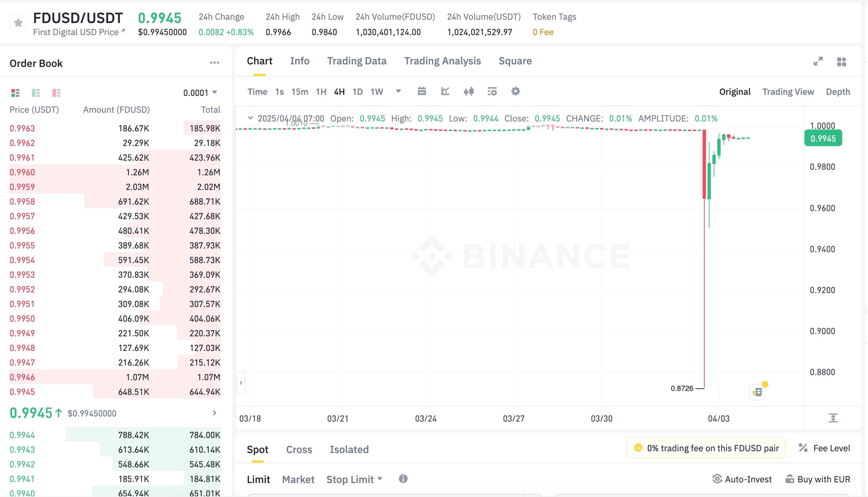Viewport: 868px width, 497px height.
Task: Select Cross margin tab
Action: (299, 449)
